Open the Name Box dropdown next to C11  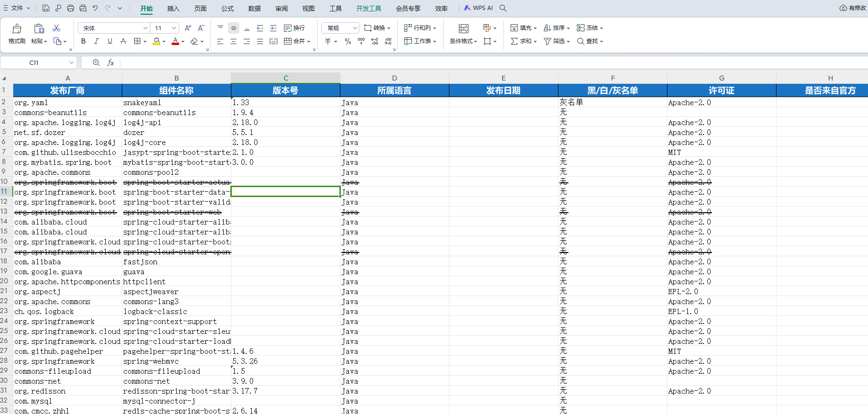(71, 63)
